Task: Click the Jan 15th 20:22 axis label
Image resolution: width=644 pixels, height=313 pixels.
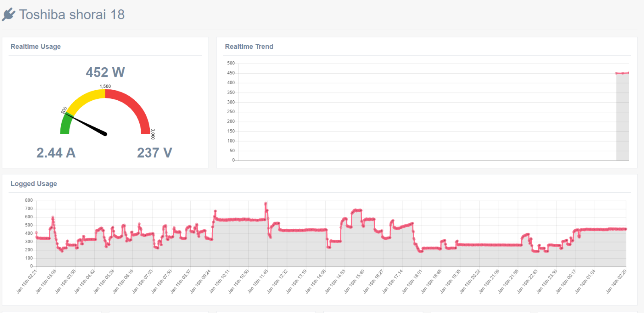Action: tap(470, 281)
